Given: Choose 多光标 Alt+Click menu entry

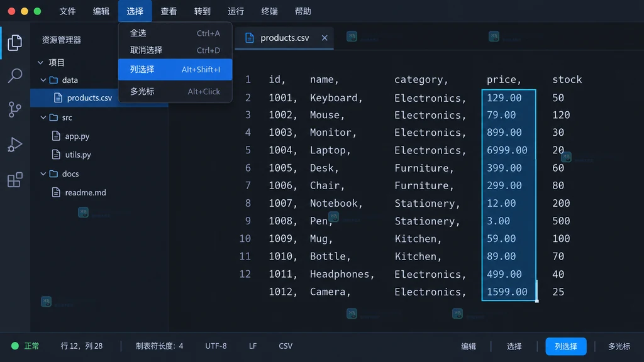Looking at the screenshot, I should [x=175, y=92].
